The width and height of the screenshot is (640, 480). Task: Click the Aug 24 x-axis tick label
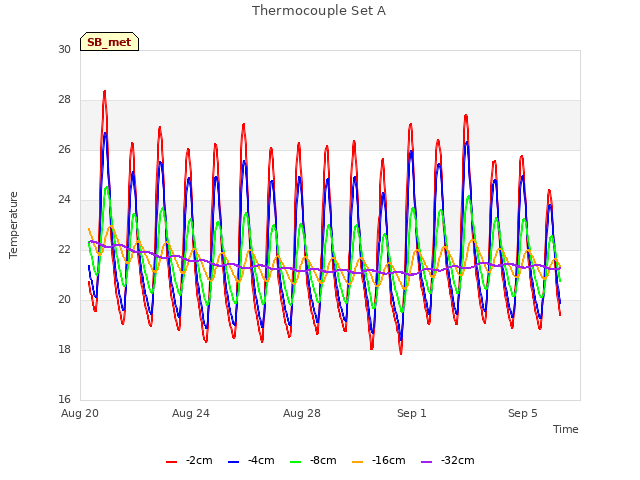pos(191,413)
